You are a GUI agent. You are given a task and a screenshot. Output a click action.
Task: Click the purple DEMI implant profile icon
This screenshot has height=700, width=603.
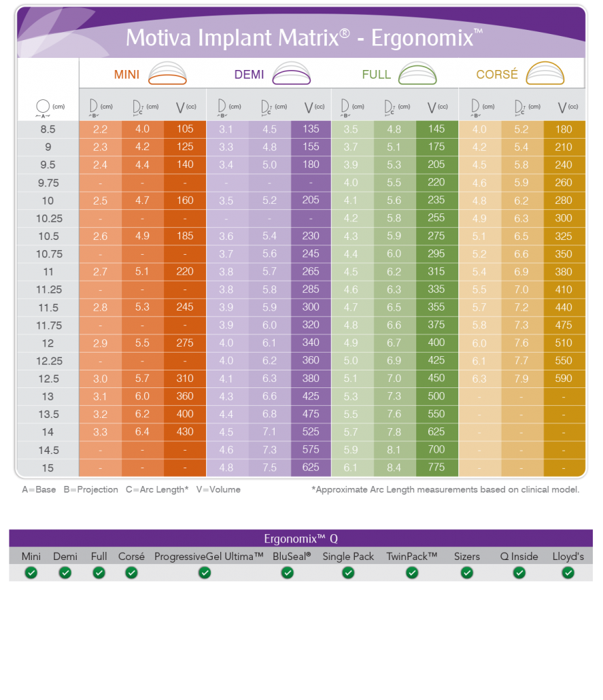tap(292, 73)
